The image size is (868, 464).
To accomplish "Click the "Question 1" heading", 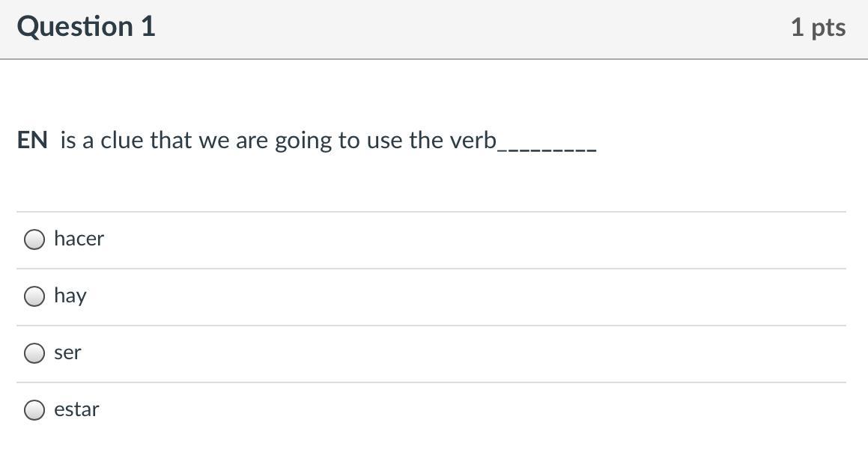I will (86, 27).
